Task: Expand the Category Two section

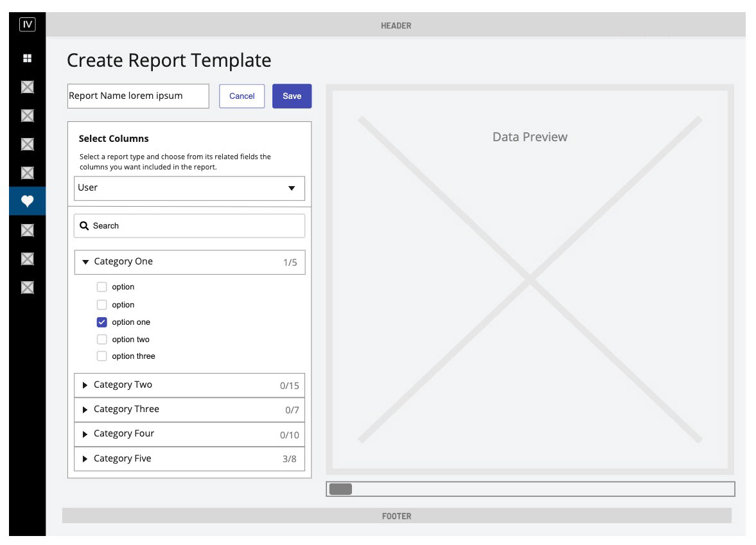Action: (x=189, y=385)
